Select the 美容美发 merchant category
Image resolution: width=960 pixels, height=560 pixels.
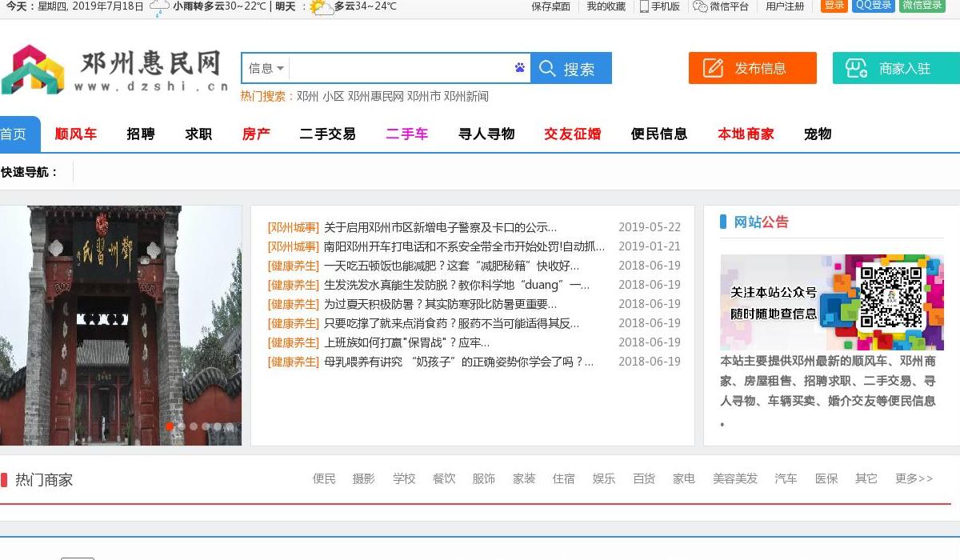coord(735,478)
